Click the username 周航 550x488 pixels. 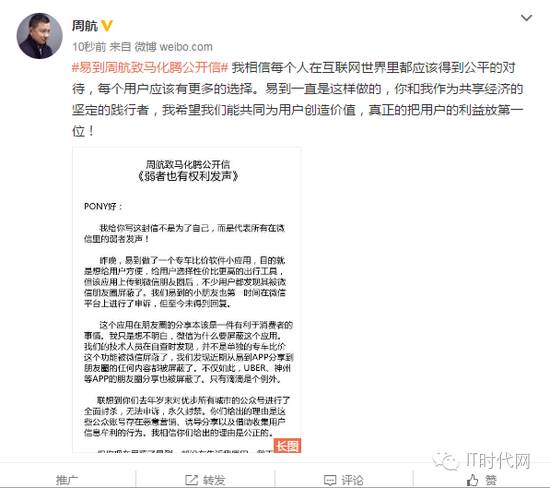85,26
